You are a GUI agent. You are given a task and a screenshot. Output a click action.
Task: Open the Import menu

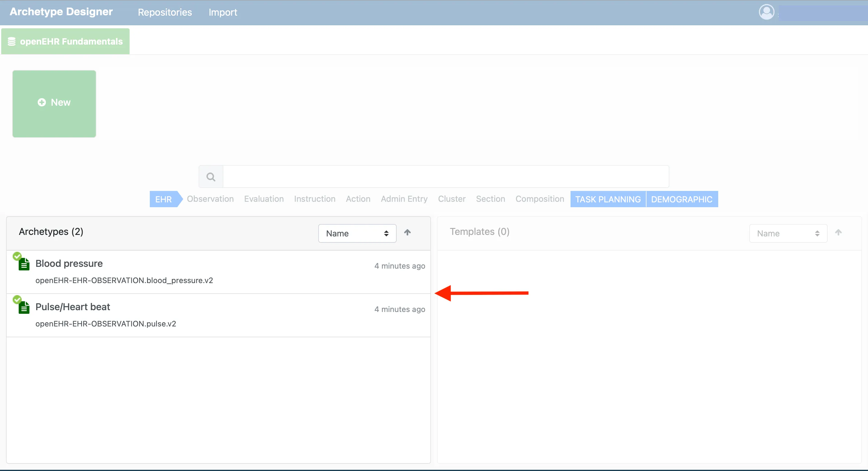click(x=223, y=12)
